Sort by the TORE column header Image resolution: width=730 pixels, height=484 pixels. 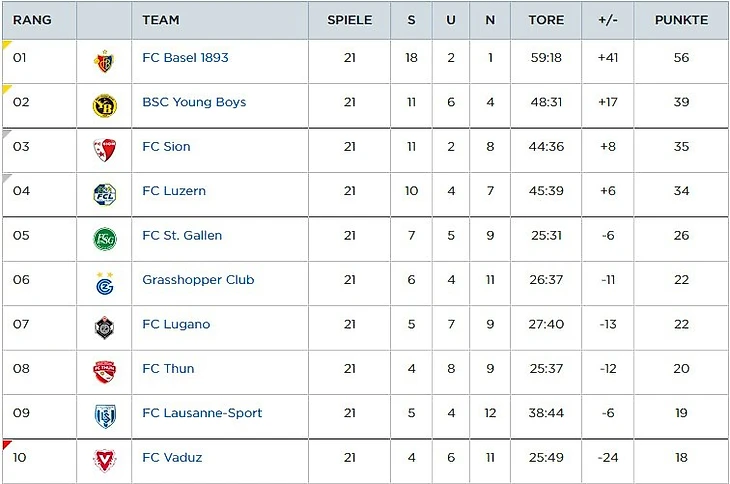pos(546,20)
